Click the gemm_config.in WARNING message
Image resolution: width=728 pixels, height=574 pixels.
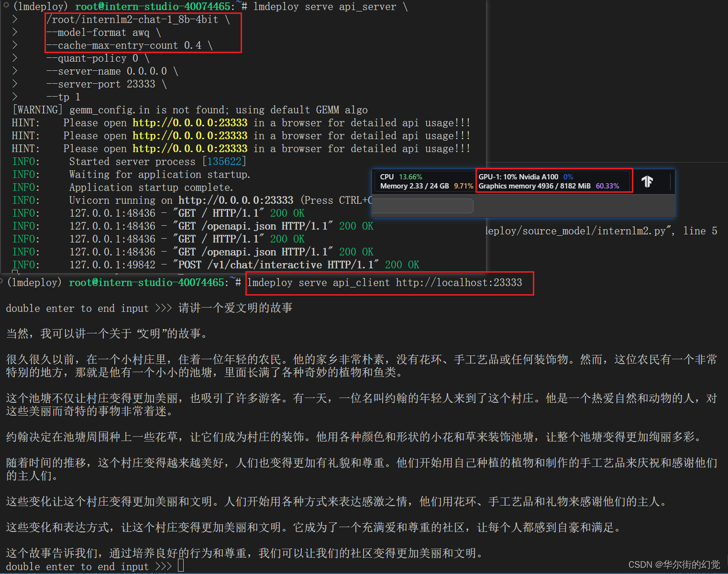[190, 110]
